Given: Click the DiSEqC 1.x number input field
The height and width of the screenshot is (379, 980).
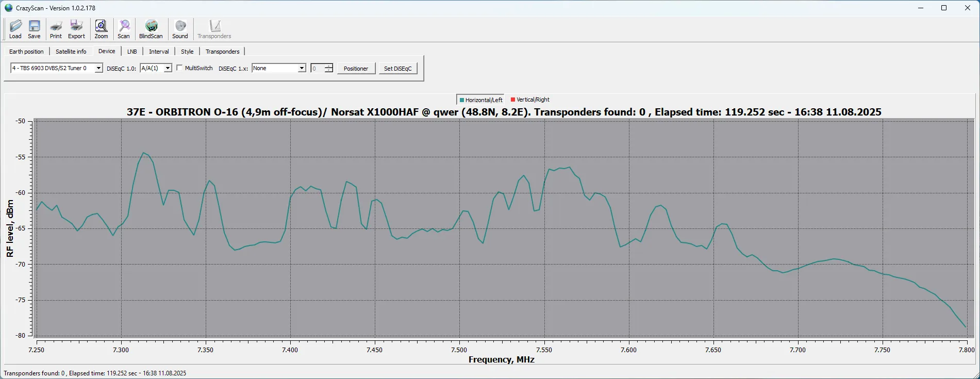Looking at the screenshot, I should coord(317,68).
